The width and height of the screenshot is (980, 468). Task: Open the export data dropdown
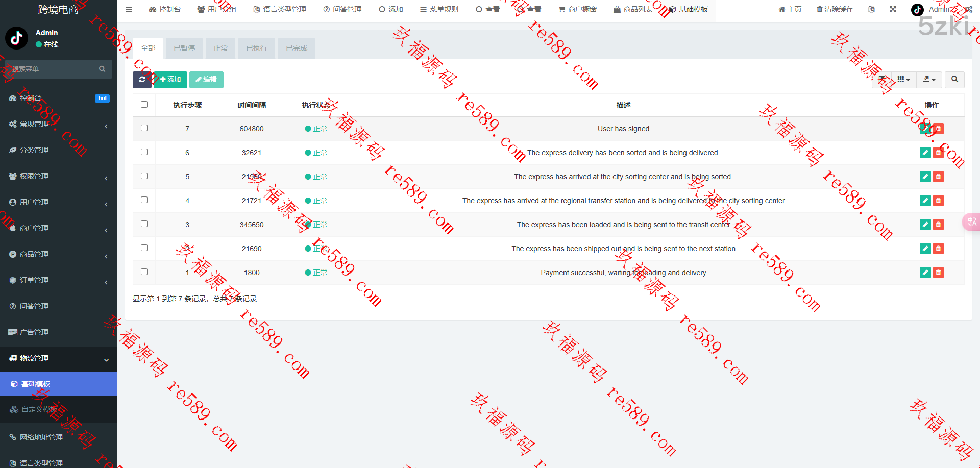929,80
